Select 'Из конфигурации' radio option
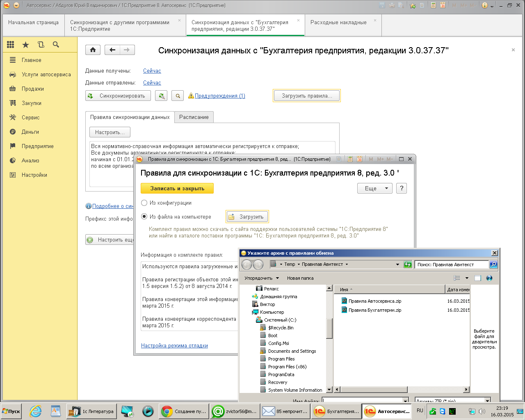The height and width of the screenshot is (420, 525). click(144, 203)
